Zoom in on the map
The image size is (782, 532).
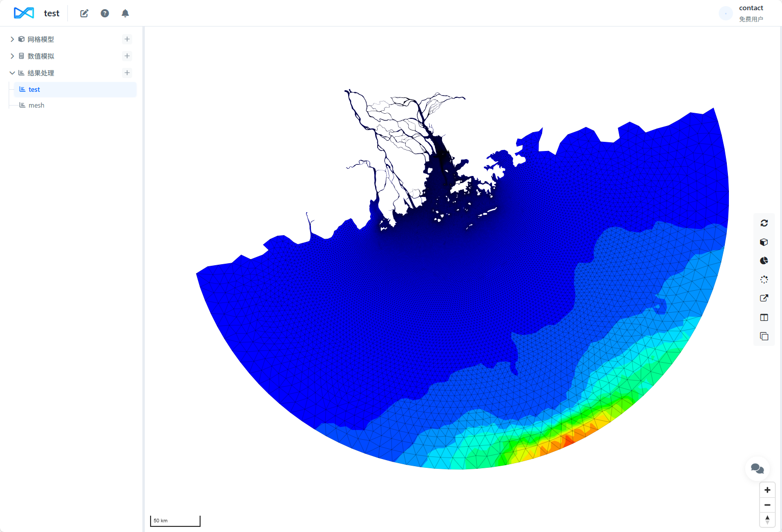[767, 490]
